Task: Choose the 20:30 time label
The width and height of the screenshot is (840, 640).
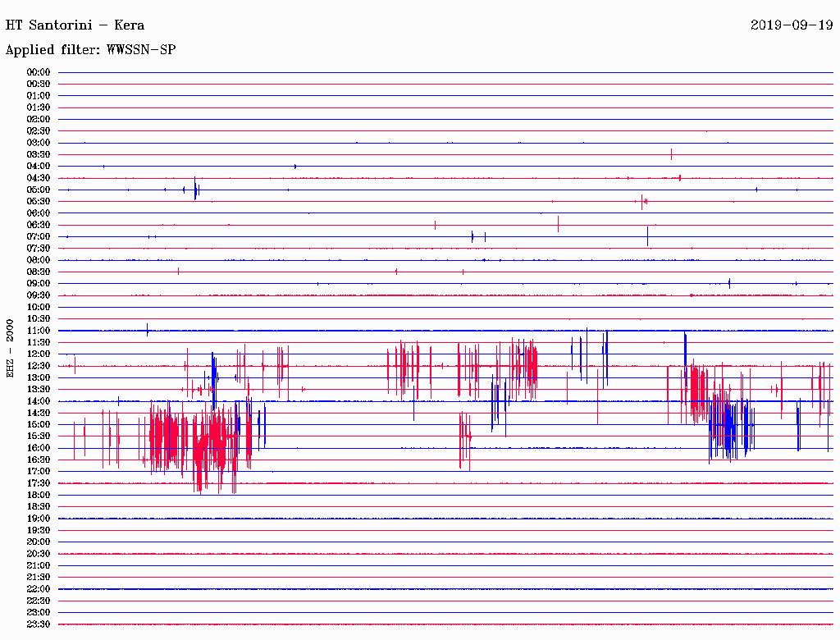Action: [39, 554]
